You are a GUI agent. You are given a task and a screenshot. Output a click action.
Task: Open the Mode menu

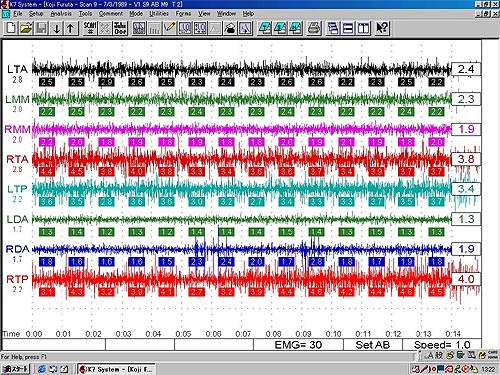[x=136, y=14]
